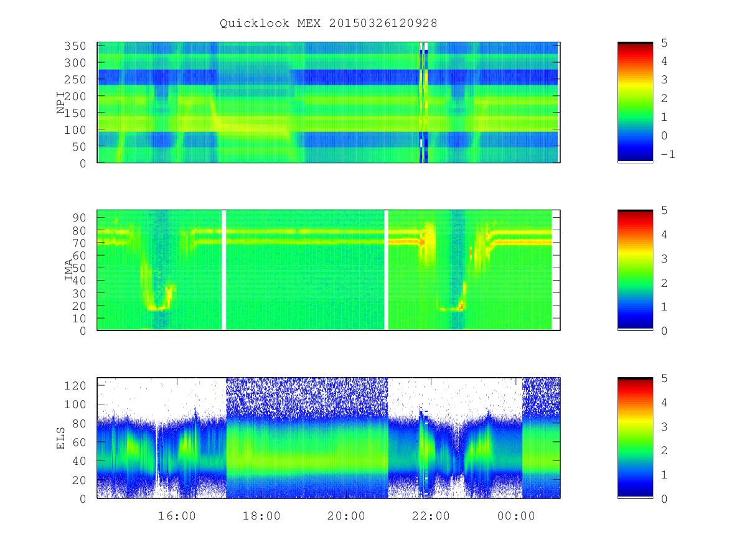Click the plot title Quicklook MEX 20150326120928

pos(329,23)
